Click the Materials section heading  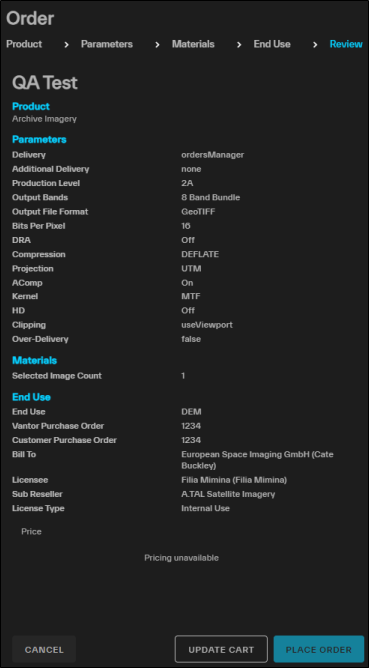point(35,361)
